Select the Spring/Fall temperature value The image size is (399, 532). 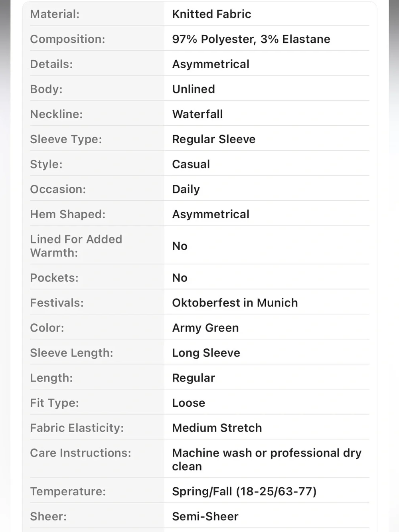(x=244, y=491)
